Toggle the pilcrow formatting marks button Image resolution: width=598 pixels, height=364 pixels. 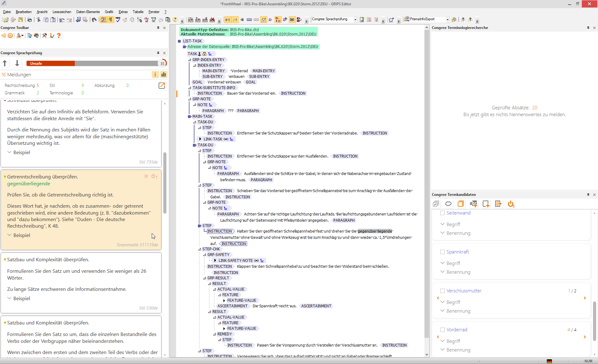pyautogui.click(x=111, y=20)
